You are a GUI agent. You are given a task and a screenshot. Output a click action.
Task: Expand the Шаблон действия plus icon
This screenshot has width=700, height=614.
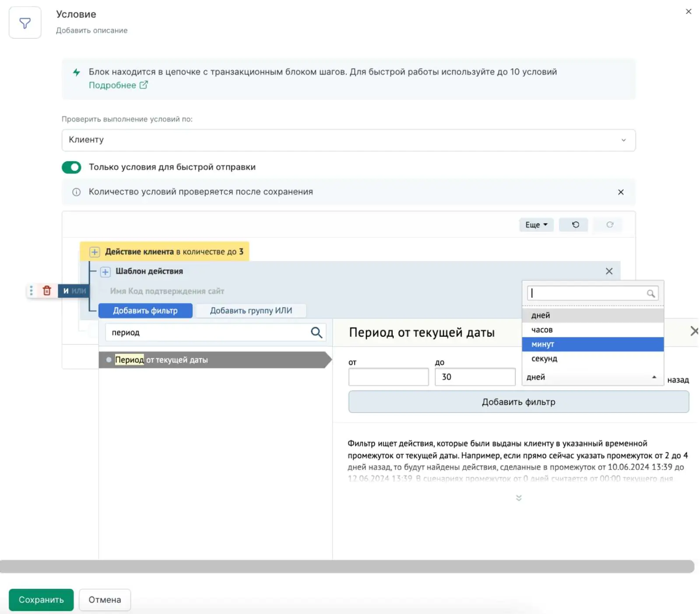[x=105, y=272]
